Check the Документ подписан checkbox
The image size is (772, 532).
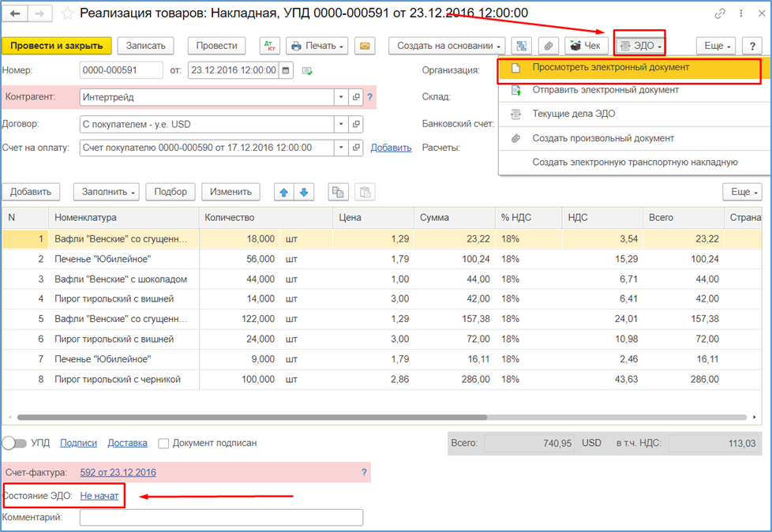(x=163, y=444)
